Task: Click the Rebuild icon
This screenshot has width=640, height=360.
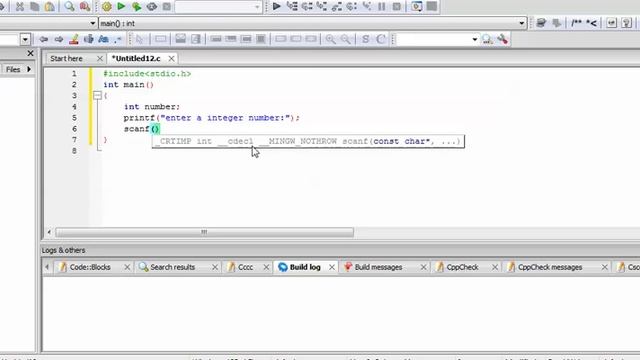Action: (x=152, y=7)
